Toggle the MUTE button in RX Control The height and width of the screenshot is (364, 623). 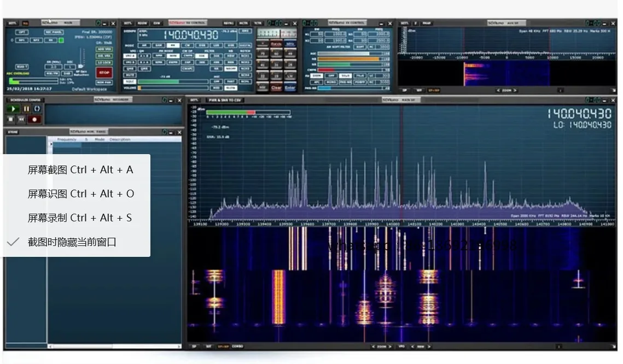click(x=130, y=75)
